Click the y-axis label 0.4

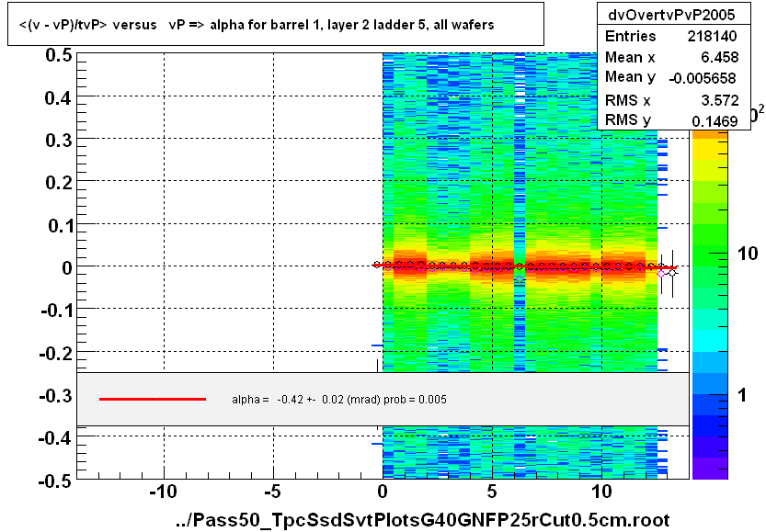pyautogui.click(x=59, y=98)
